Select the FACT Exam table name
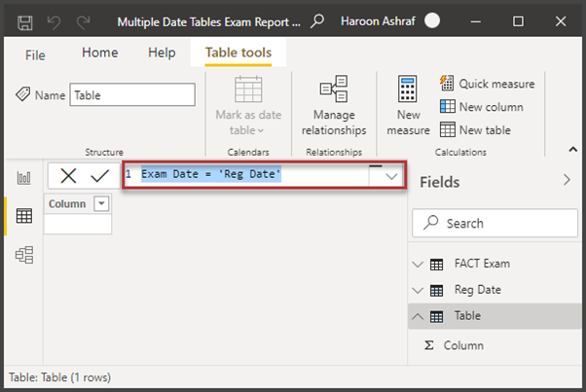Viewport: 586px width, 392px height. (482, 264)
